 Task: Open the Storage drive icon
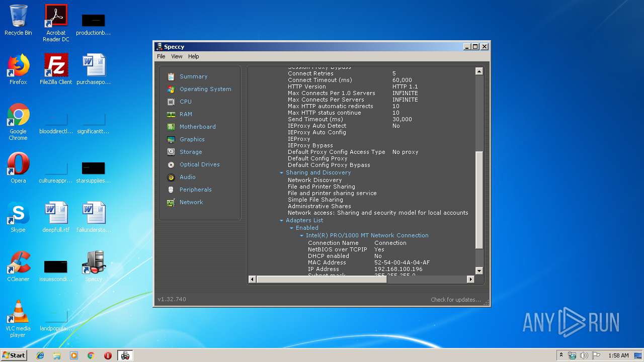coord(171,152)
